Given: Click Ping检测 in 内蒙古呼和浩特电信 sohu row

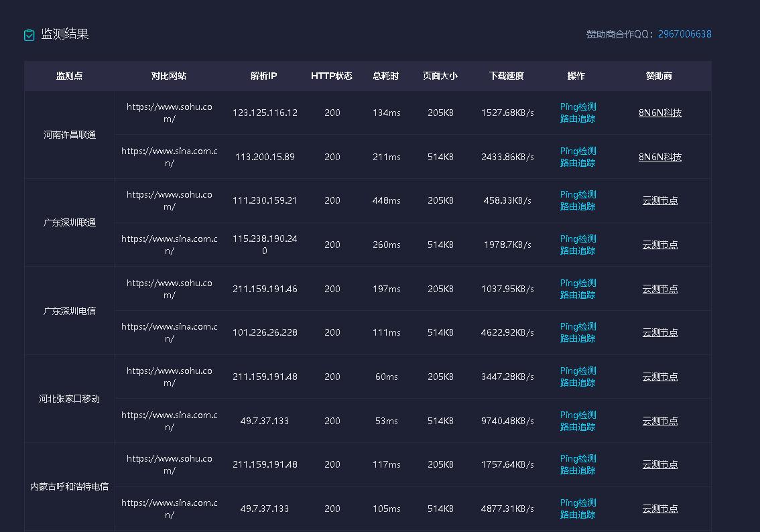Looking at the screenshot, I should click(578, 458).
